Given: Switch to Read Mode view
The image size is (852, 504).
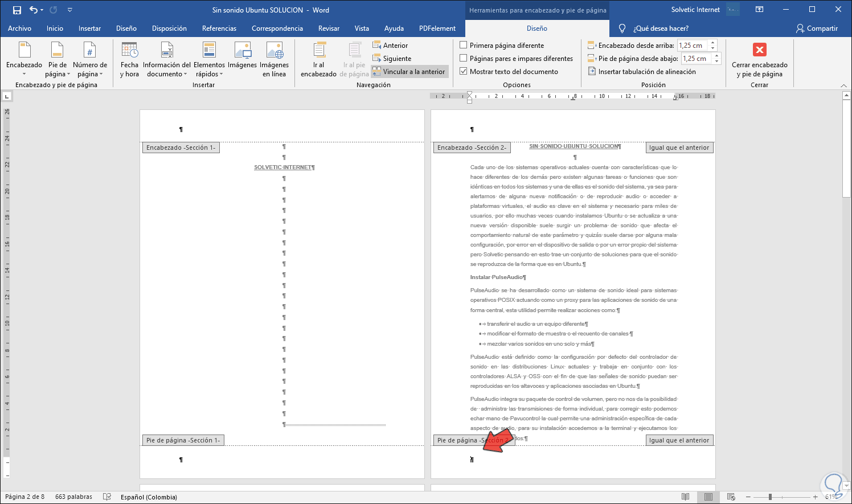Looking at the screenshot, I should click(x=686, y=497).
